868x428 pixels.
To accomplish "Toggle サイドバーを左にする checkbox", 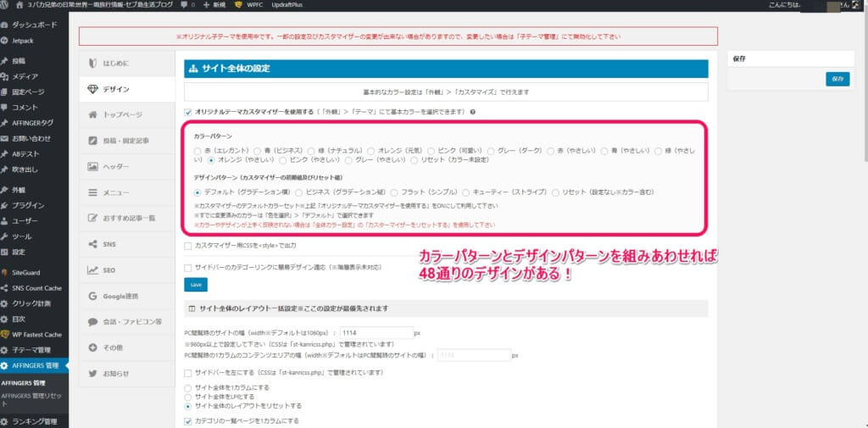I will pos(188,373).
